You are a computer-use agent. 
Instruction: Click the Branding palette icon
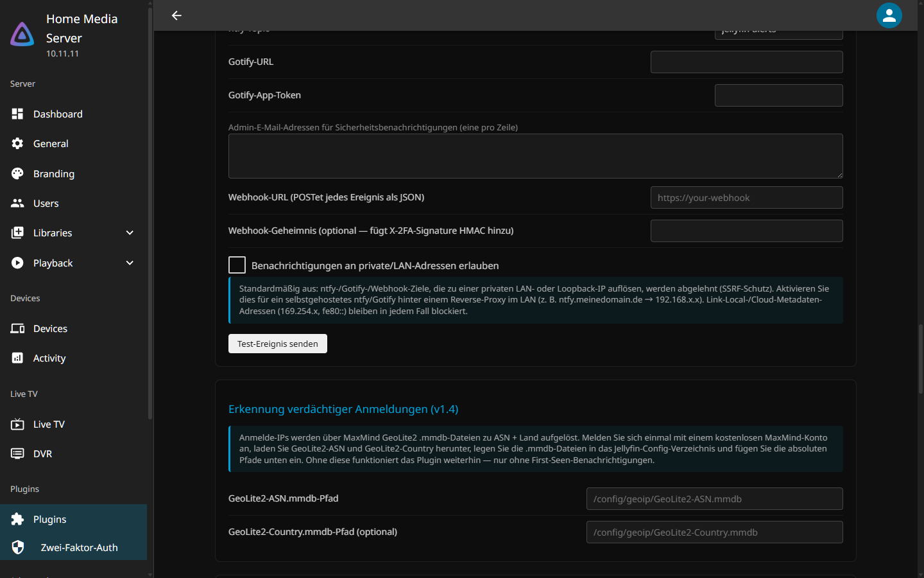(17, 173)
